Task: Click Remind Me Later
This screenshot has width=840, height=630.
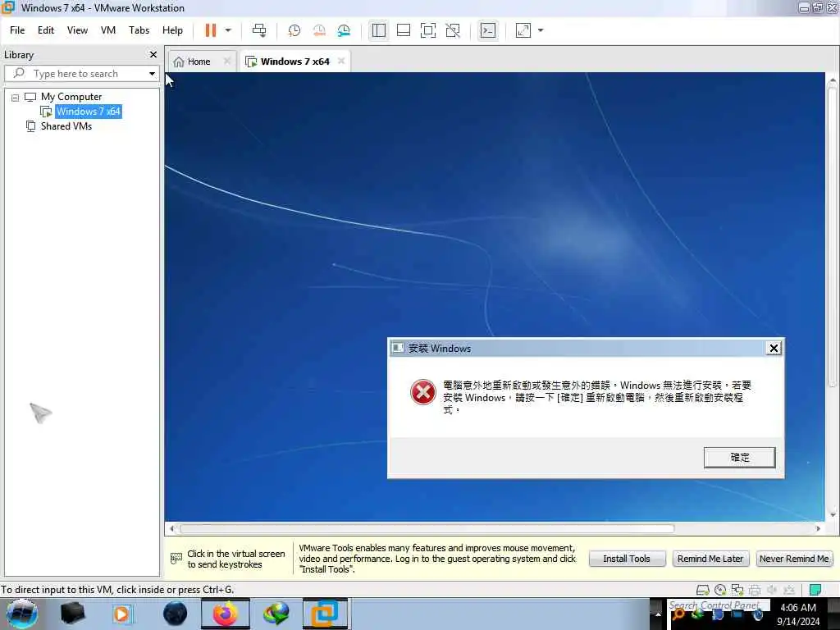Action: coord(710,559)
